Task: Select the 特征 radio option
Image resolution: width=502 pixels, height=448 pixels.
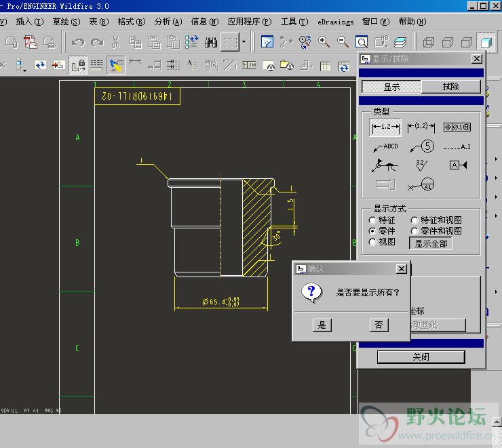Action: [x=372, y=220]
